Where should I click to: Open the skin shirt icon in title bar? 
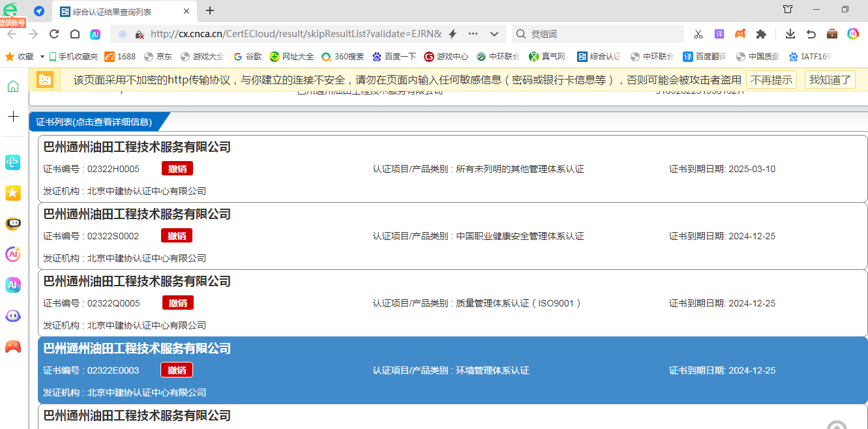[x=788, y=9]
